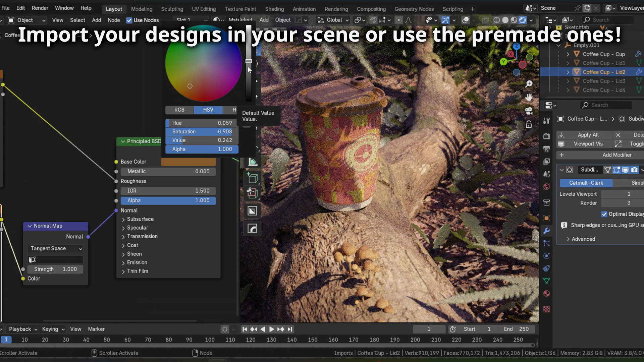
Task: Select the Catmull-Clark subdivision button
Action: click(x=586, y=183)
